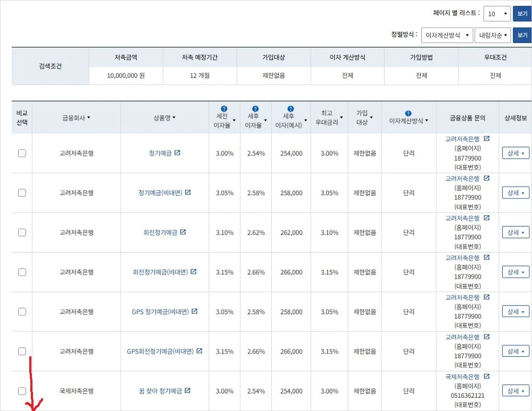Open external link icon beside 꿈 찾아 정기예금
This screenshot has width=532, height=411.
pyautogui.click(x=187, y=391)
